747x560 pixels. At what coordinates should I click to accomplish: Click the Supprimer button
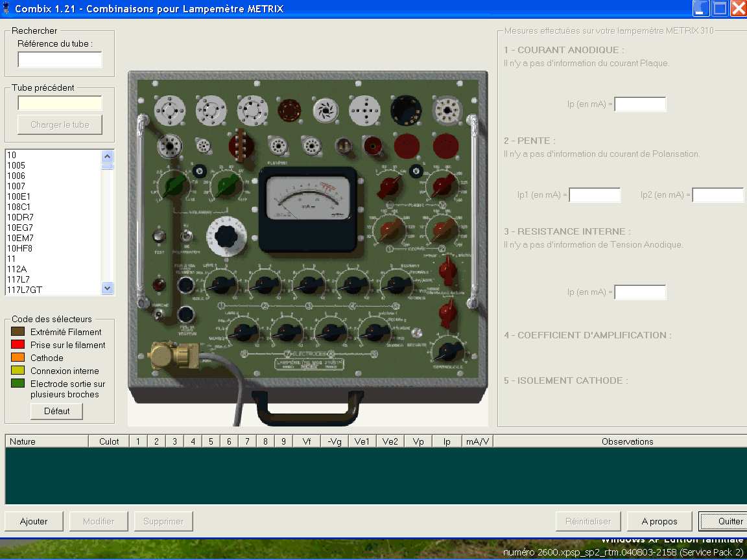click(163, 521)
